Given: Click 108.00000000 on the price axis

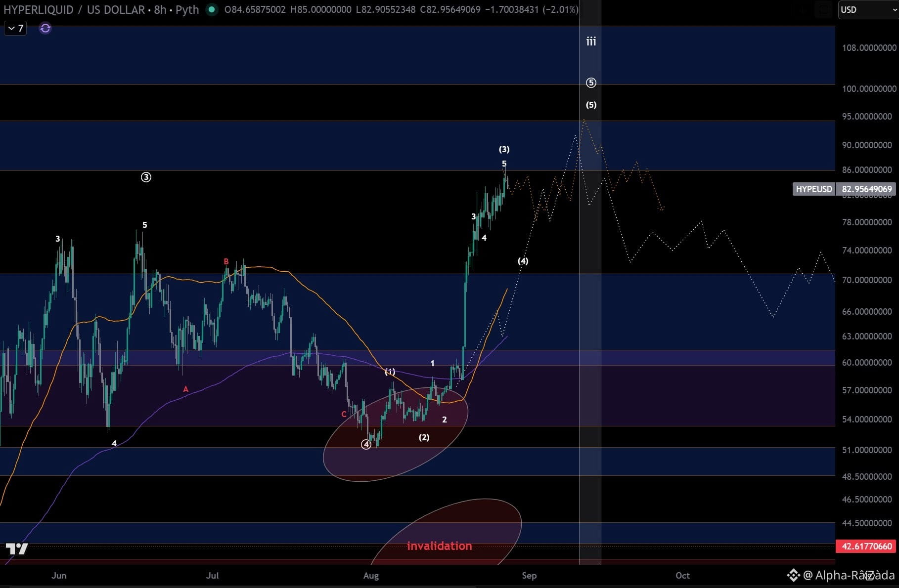Looking at the screenshot, I should click(x=869, y=48).
